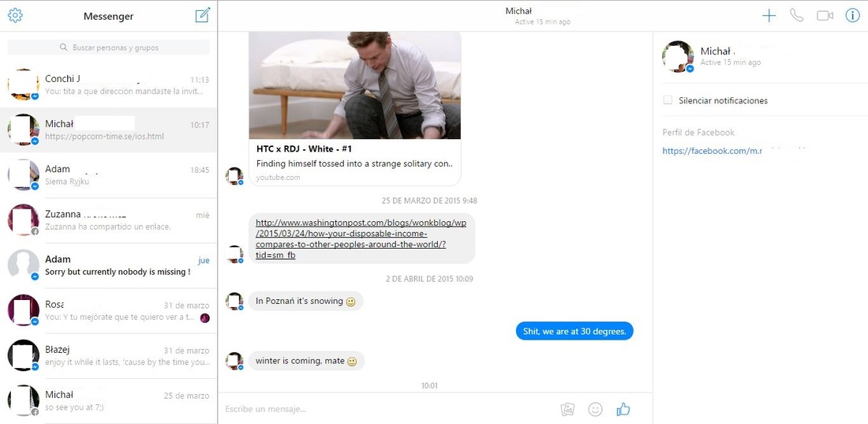Screen dimensions: 868x424
Task: Select Rosa's conversation from 31 de marzo
Action: click(109, 311)
